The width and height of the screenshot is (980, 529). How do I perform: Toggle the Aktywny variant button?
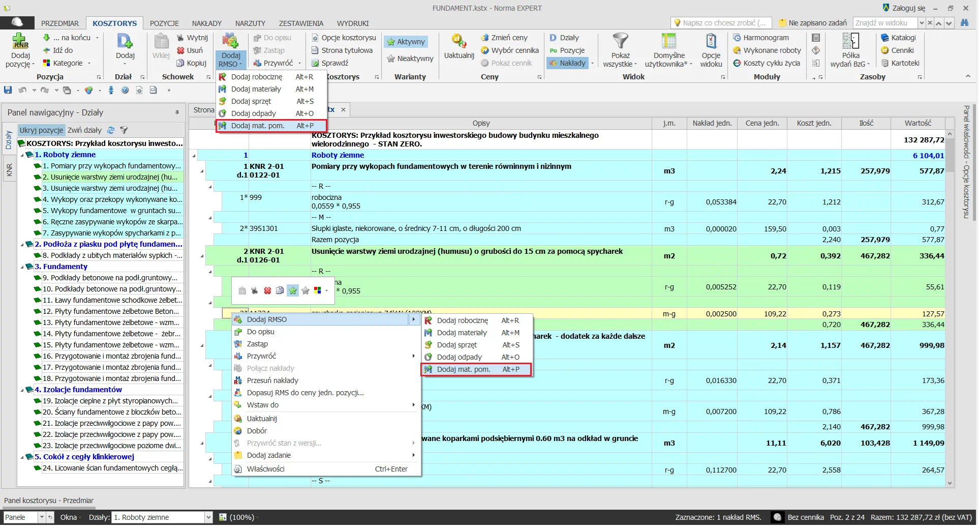click(406, 42)
